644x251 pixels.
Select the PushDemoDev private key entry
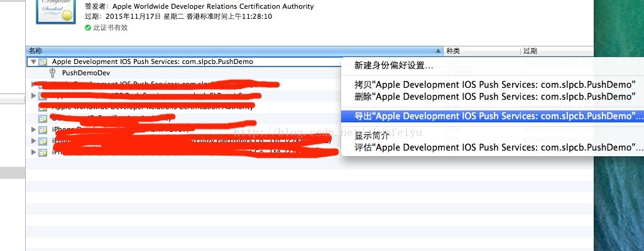pyautogui.click(x=86, y=73)
